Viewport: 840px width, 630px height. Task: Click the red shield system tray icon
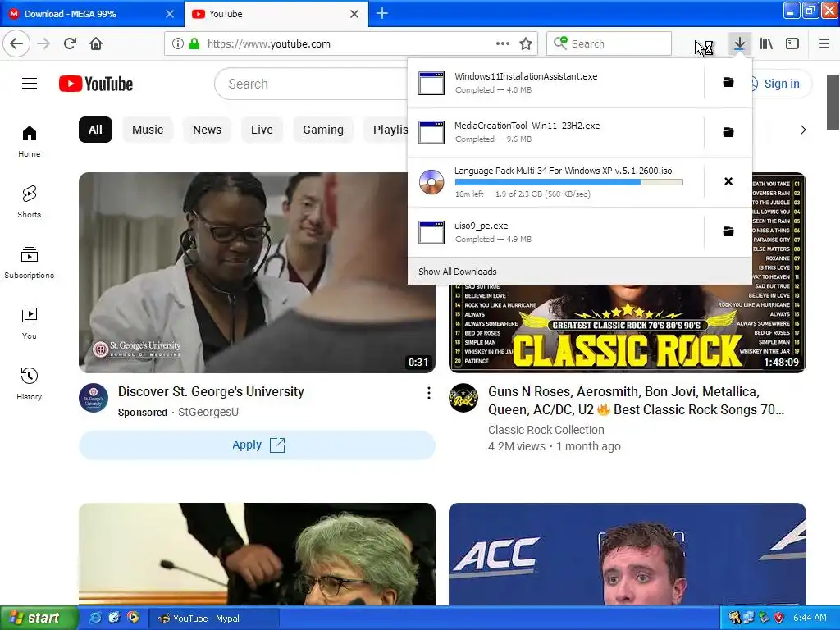click(x=779, y=618)
